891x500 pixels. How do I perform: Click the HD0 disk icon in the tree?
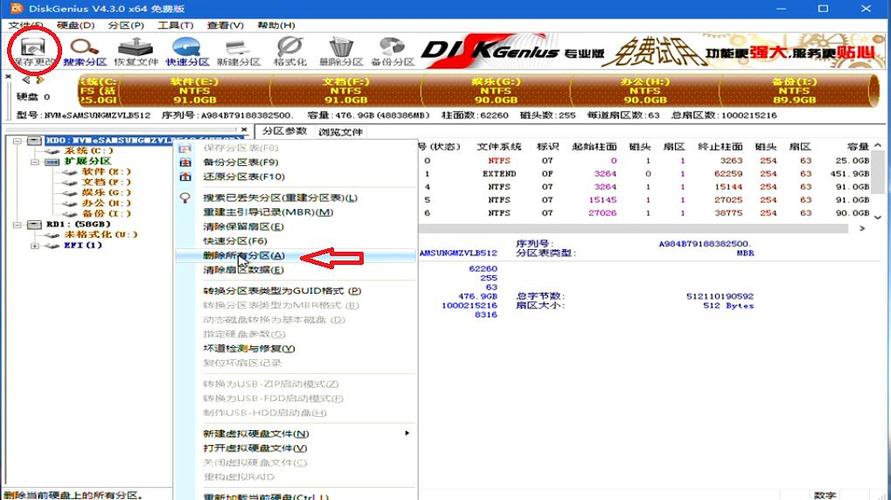(34, 140)
